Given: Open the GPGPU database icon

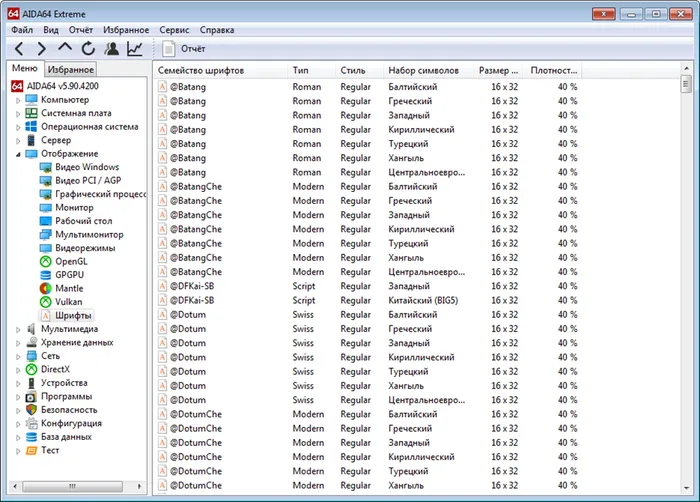Looking at the screenshot, I should coord(46,275).
